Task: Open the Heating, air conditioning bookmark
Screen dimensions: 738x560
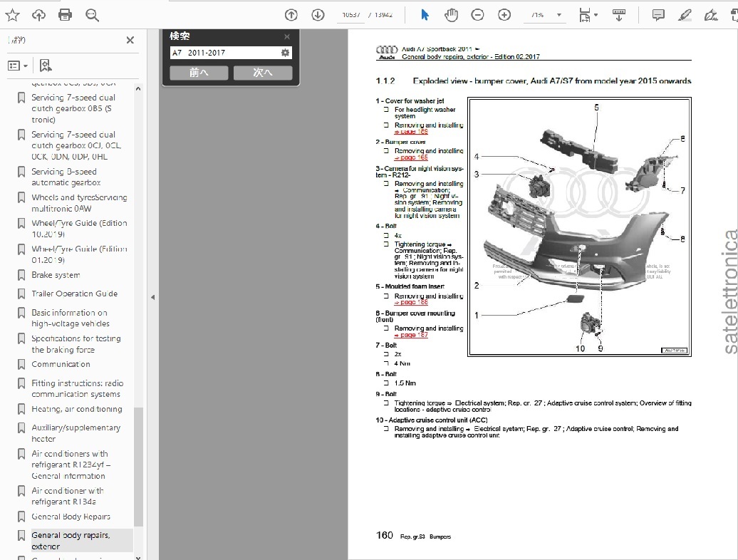Action: (77, 409)
